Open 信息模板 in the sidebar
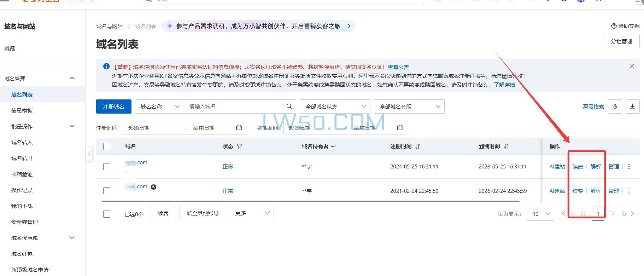This screenshot has width=644, height=276. pyautogui.click(x=22, y=111)
